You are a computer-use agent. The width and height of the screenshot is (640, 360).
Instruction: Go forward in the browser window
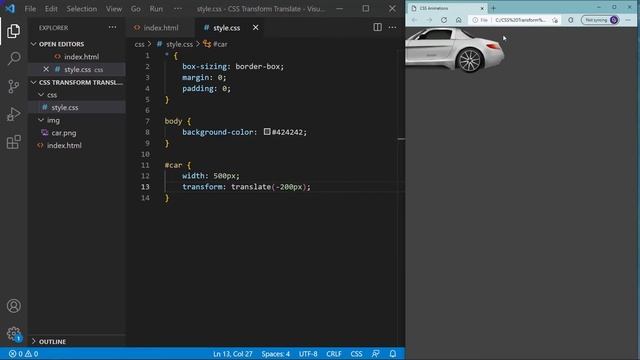[x=429, y=20]
